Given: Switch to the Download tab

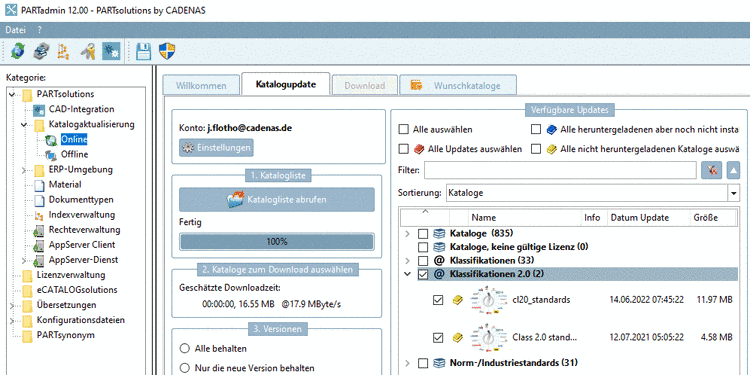Looking at the screenshot, I should tap(364, 86).
